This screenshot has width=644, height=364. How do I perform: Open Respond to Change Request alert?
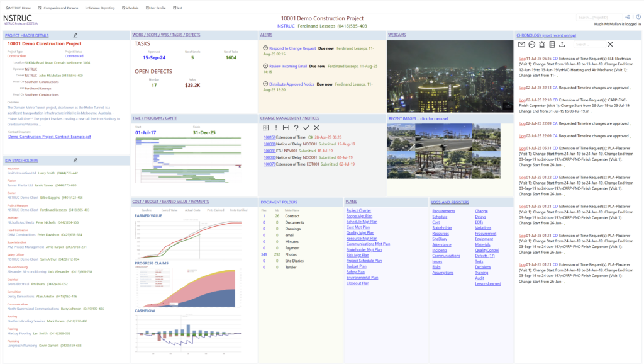(292, 48)
